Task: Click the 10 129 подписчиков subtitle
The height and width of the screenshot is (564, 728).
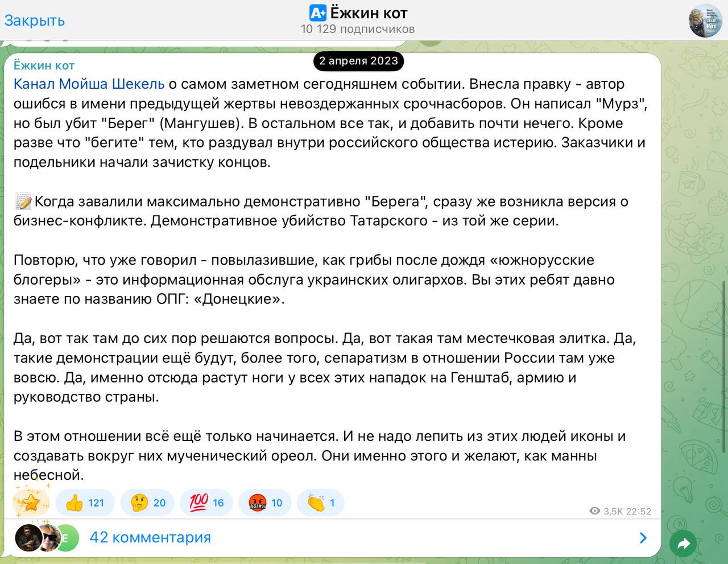Action: point(358,29)
